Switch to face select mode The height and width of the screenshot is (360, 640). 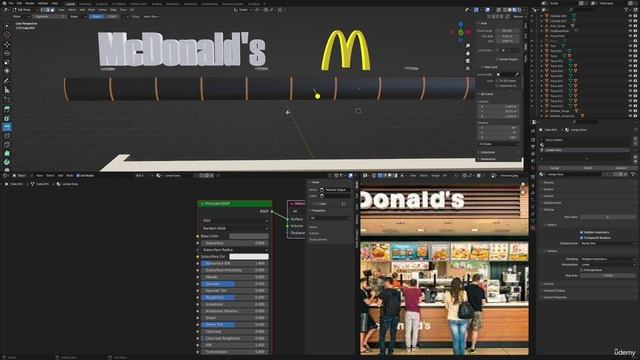pos(52,10)
